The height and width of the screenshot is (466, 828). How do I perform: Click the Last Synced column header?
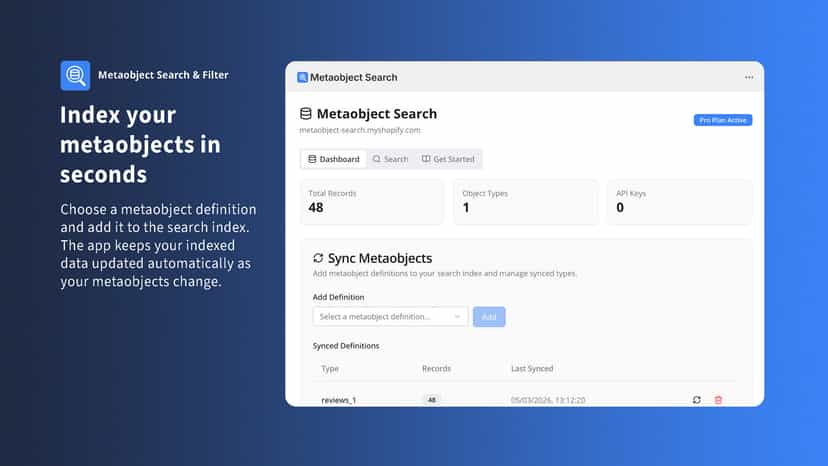pyautogui.click(x=532, y=369)
